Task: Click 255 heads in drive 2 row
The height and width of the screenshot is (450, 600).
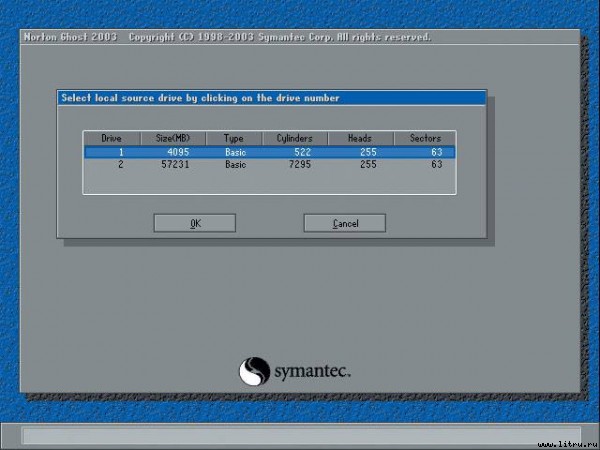Action: tap(368, 165)
